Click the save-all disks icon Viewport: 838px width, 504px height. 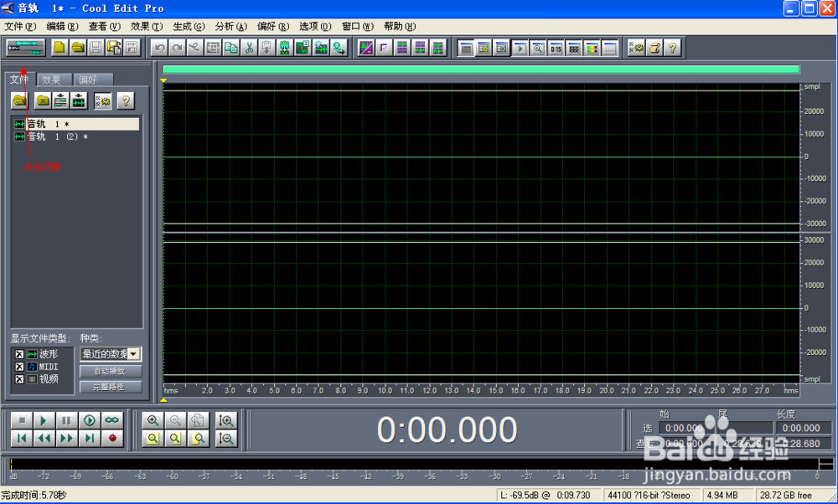point(114,48)
